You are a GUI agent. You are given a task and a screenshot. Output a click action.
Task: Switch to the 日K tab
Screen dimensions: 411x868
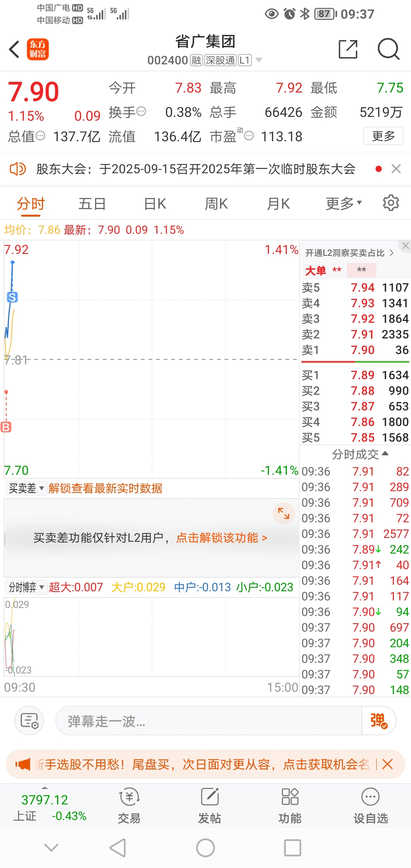point(155,204)
